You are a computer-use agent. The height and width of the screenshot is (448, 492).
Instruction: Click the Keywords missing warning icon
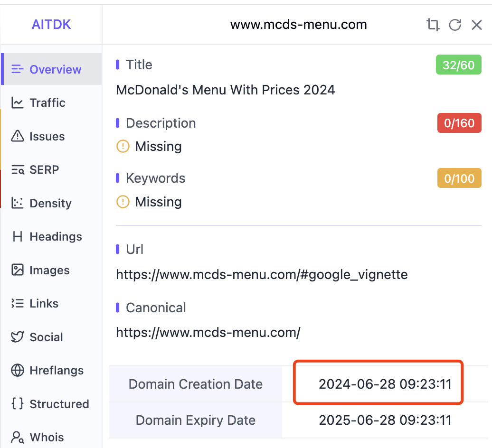(x=123, y=202)
